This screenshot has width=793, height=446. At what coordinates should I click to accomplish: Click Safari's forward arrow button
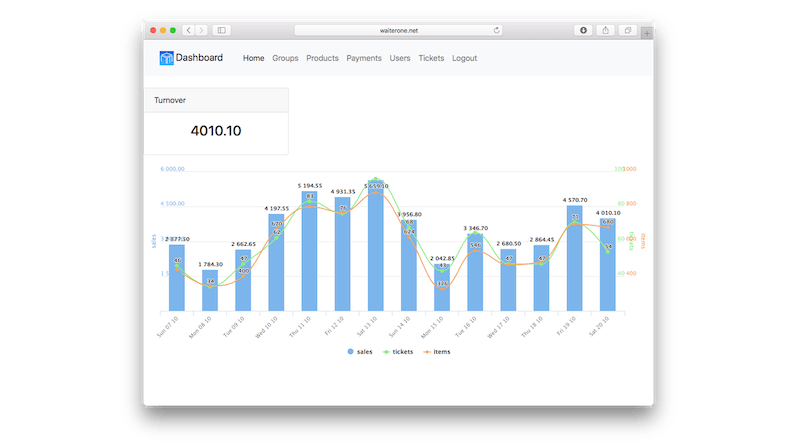tap(202, 31)
